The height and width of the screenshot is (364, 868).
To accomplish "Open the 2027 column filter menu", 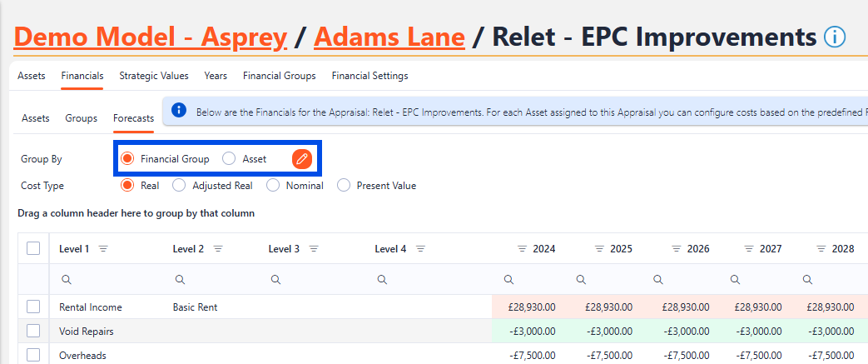I will pos(749,249).
